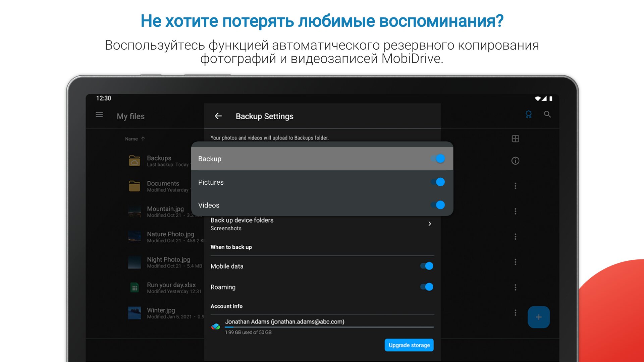The image size is (644, 362).
Task: Toggle Mobile data backup option
Action: click(427, 266)
